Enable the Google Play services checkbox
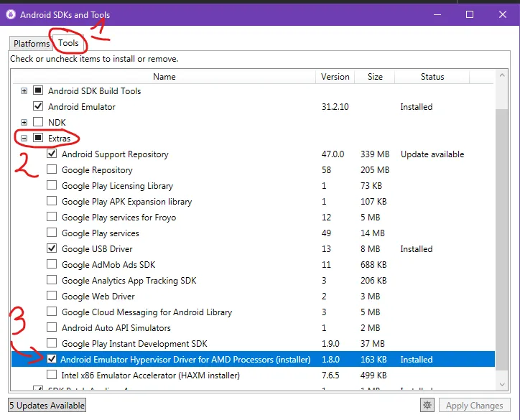This screenshot has width=520, height=420. click(52, 233)
